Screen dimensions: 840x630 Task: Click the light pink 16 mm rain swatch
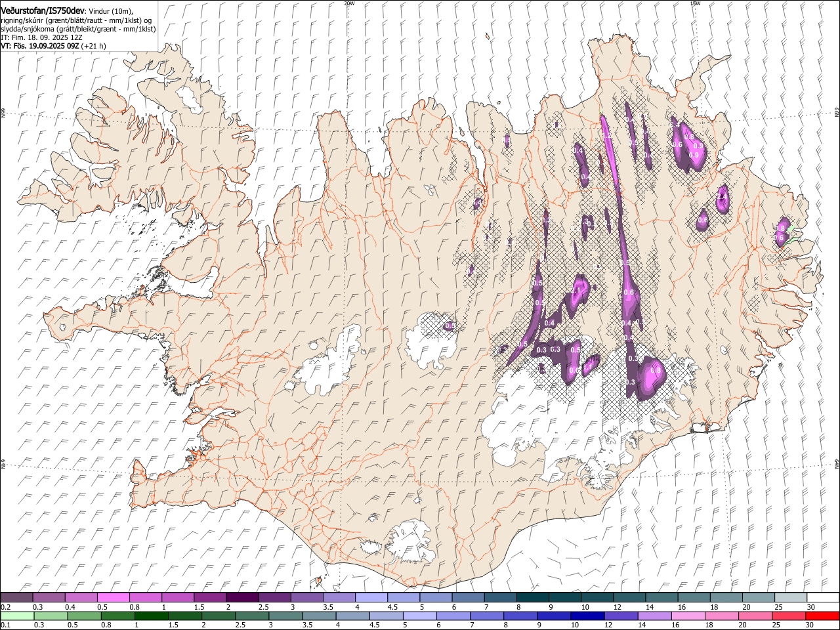pos(688,616)
